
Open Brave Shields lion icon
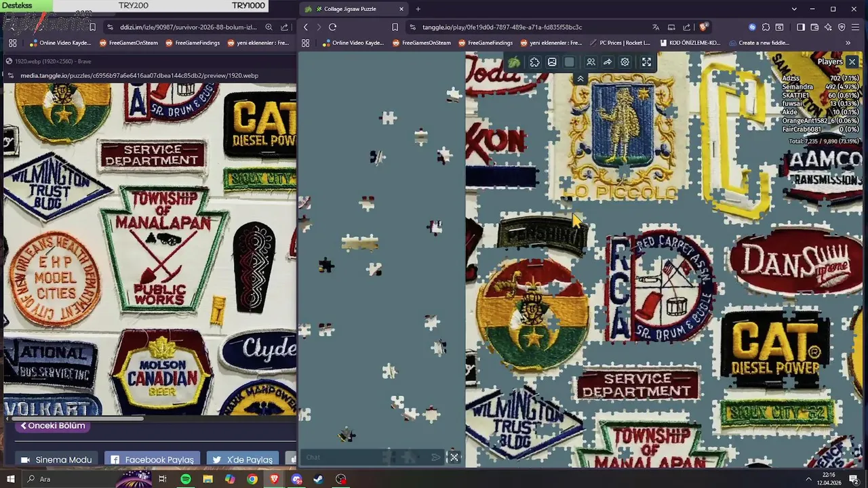(x=703, y=27)
